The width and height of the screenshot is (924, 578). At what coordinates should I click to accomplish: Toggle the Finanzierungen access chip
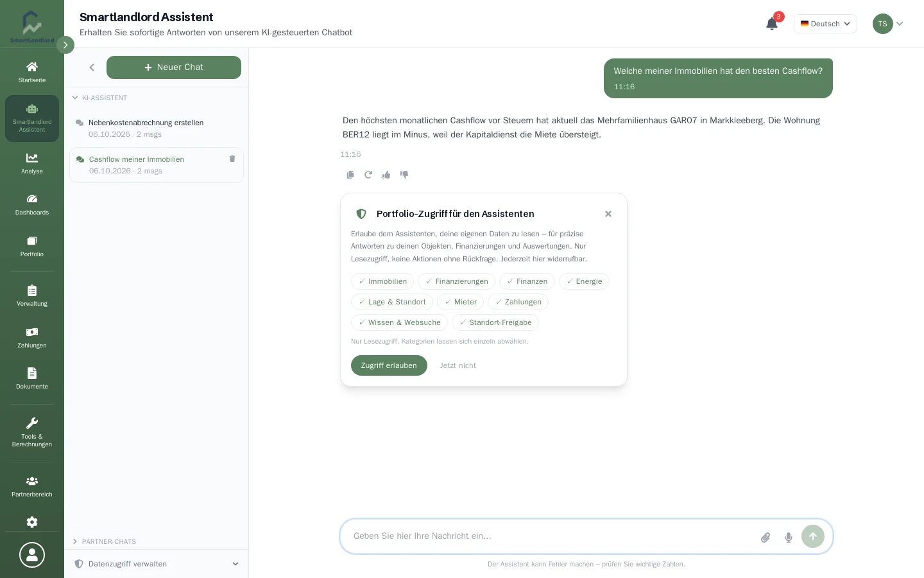point(457,281)
